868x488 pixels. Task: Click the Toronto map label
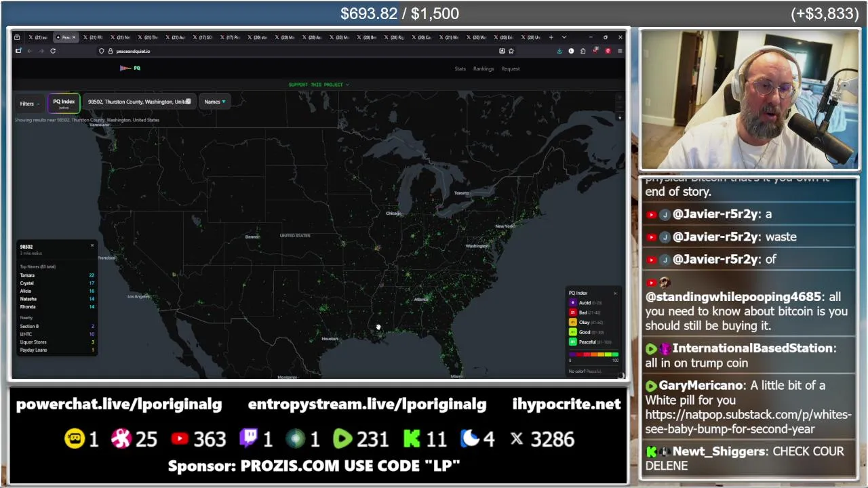461,193
